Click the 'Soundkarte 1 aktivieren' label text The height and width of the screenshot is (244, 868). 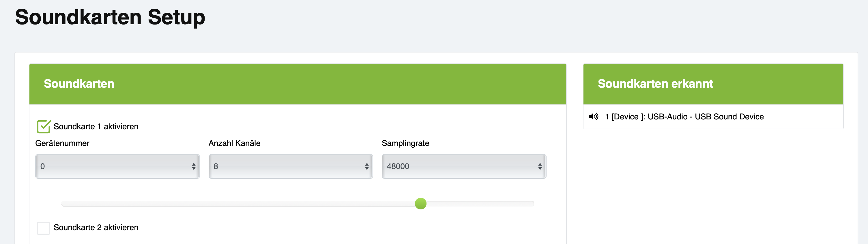(x=96, y=127)
